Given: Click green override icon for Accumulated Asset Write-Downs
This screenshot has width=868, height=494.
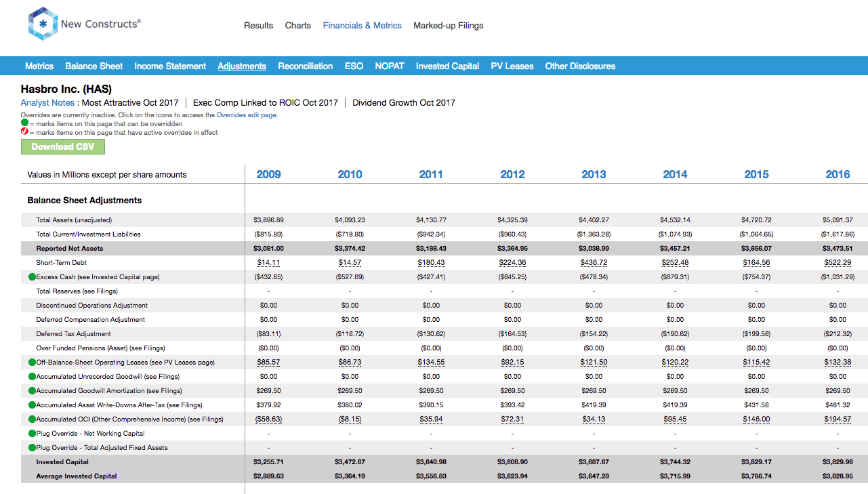Looking at the screenshot, I should tap(32, 405).
